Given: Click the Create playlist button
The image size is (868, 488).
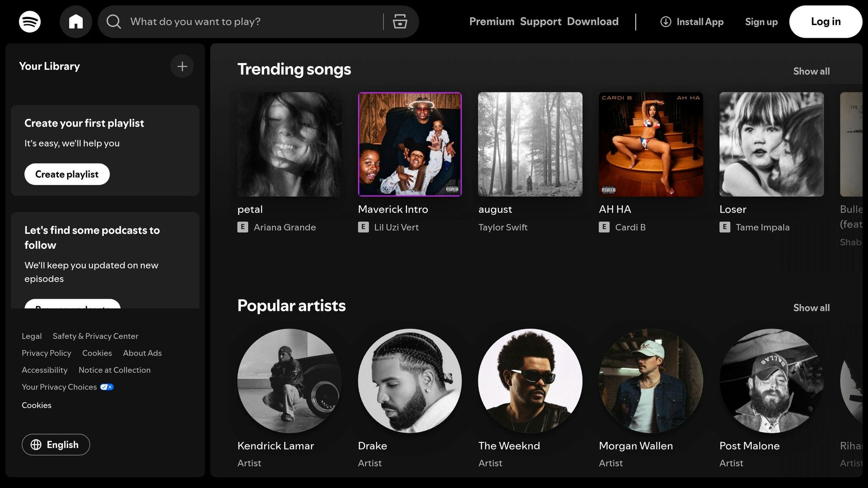Looking at the screenshot, I should pyautogui.click(x=67, y=174).
